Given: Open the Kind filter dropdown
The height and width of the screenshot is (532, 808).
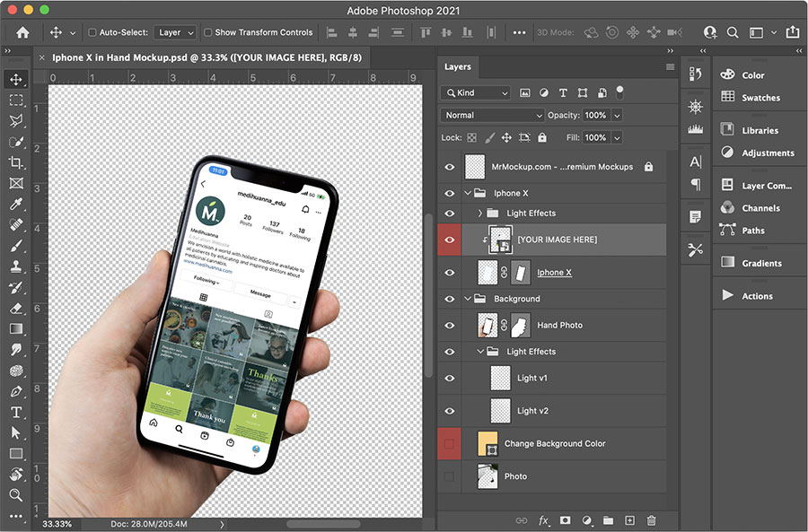Looking at the screenshot, I should 475,92.
